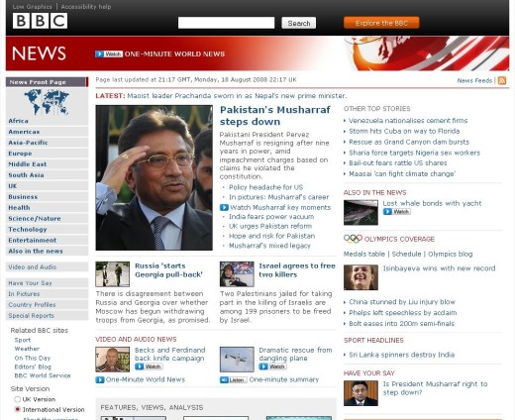
Task: Open Sharia force targets Nigeria sex workers
Action: (414, 153)
